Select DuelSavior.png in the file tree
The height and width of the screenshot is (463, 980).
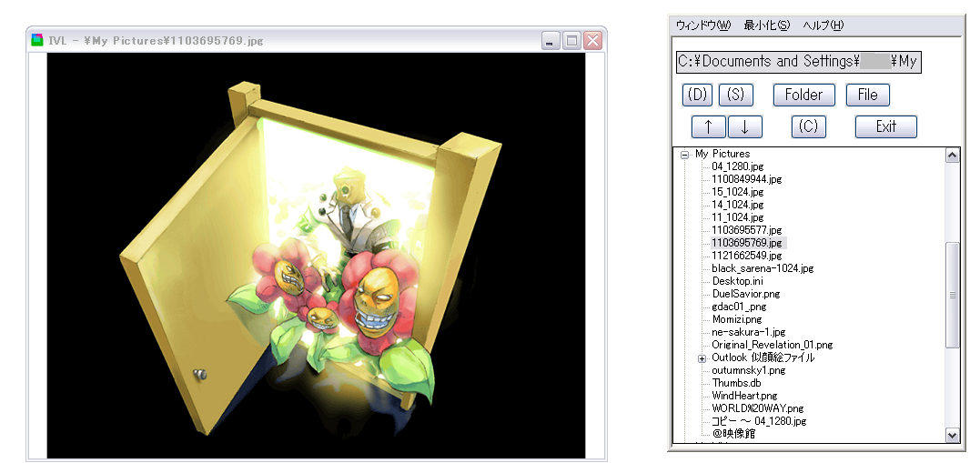[745, 294]
